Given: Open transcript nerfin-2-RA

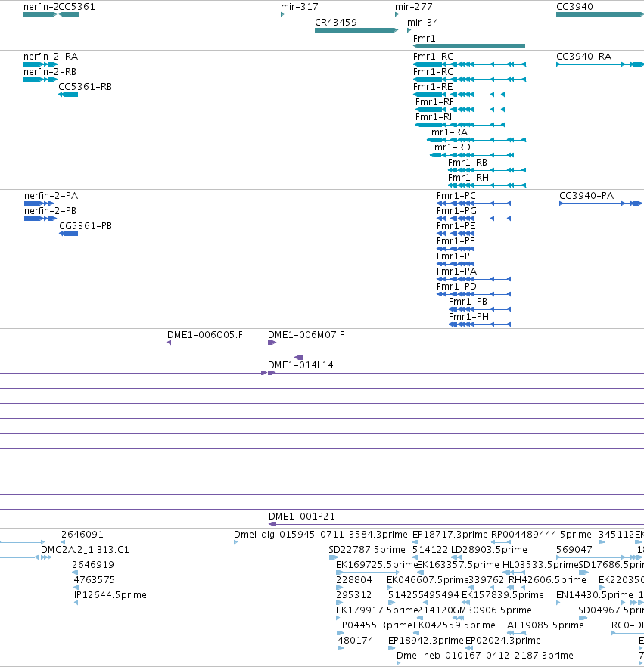Looking at the screenshot, I should 40,64.
